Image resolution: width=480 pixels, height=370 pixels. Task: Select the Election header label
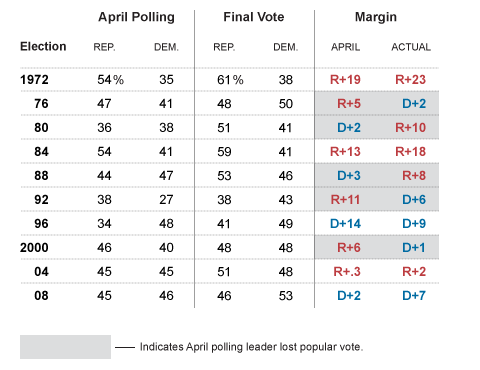[43, 46]
